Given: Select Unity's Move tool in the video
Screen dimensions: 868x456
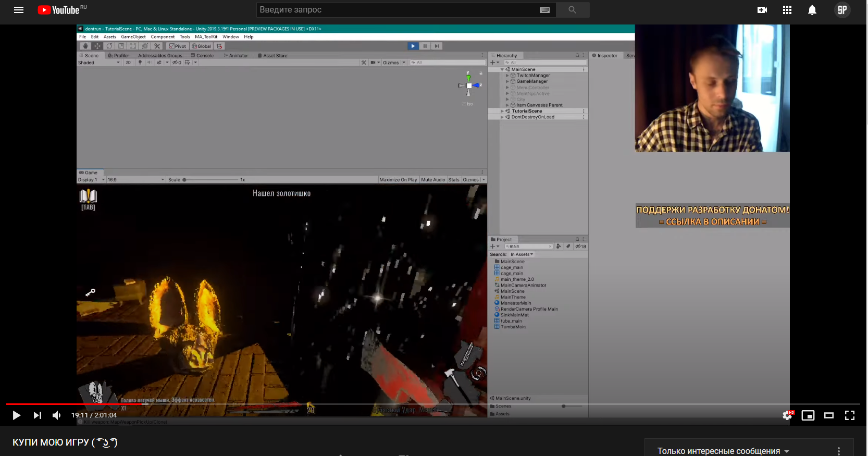Looking at the screenshot, I should (x=97, y=46).
